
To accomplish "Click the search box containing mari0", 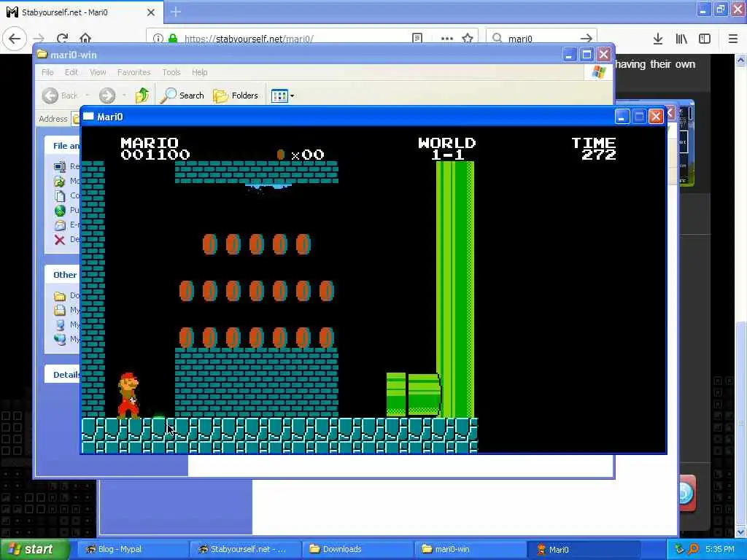I will click(541, 39).
